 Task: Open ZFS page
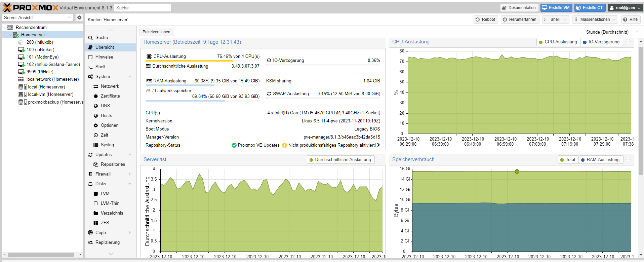[x=105, y=223]
